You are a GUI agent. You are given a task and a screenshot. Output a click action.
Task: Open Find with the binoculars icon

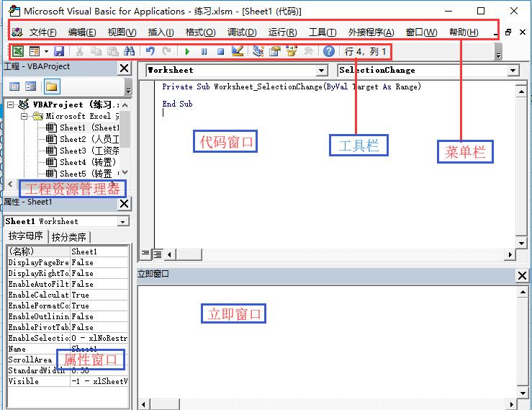[129, 51]
